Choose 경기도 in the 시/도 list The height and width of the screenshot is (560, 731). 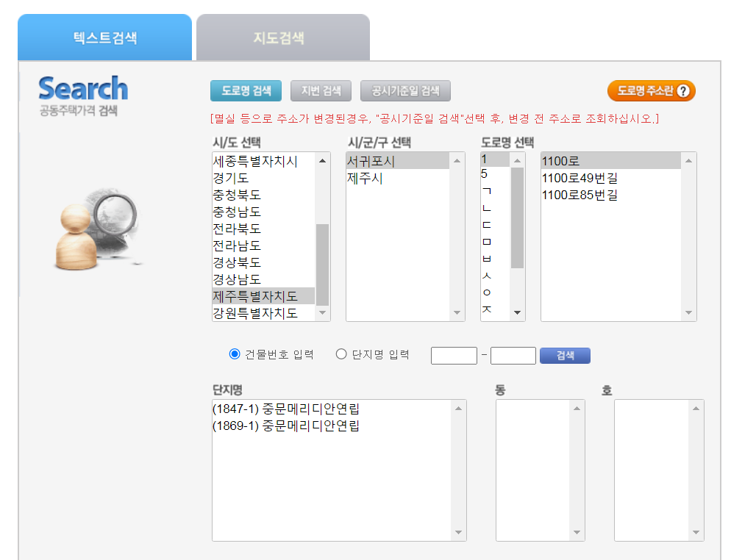click(263, 178)
